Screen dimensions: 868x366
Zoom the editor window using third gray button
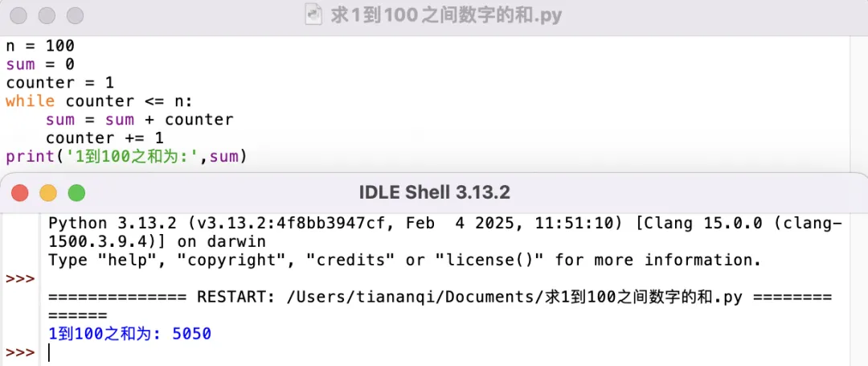click(x=76, y=15)
